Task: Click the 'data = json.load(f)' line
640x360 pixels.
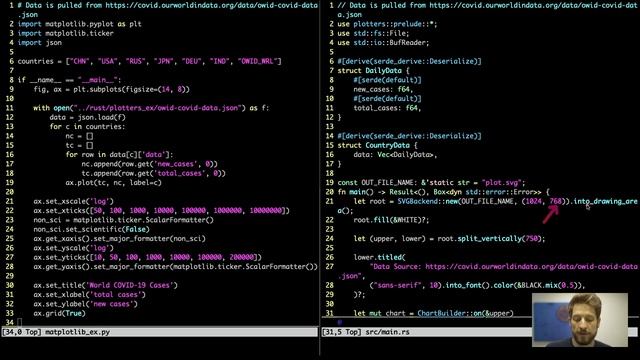Action: point(87,118)
